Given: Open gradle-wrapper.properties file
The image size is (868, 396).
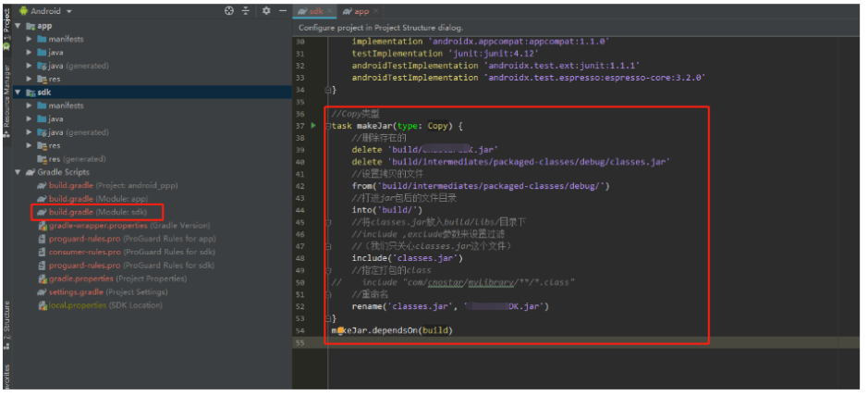Looking at the screenshot, I should (124, 226).
